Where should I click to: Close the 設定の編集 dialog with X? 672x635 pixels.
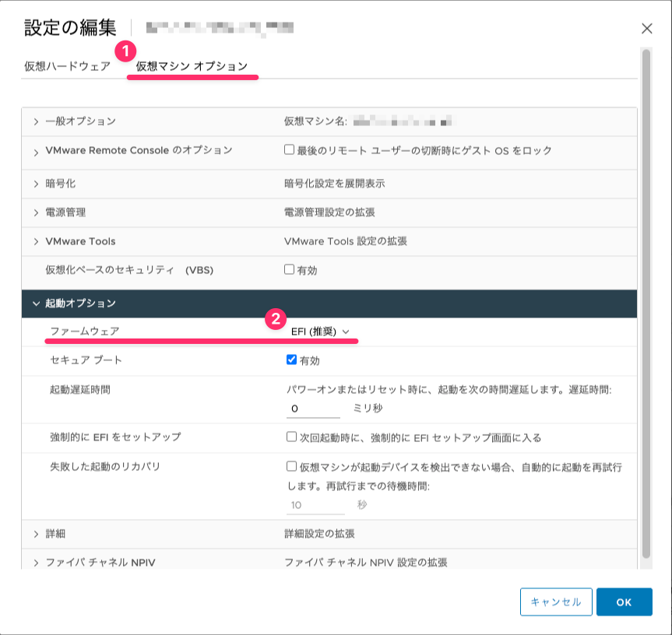[646, 28]
